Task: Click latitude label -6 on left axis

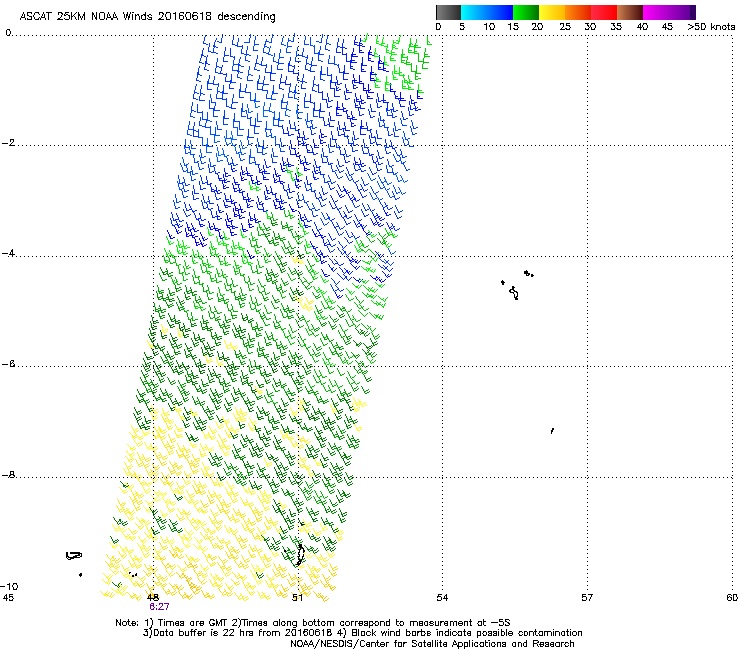Action: click(x=8, y=364)
